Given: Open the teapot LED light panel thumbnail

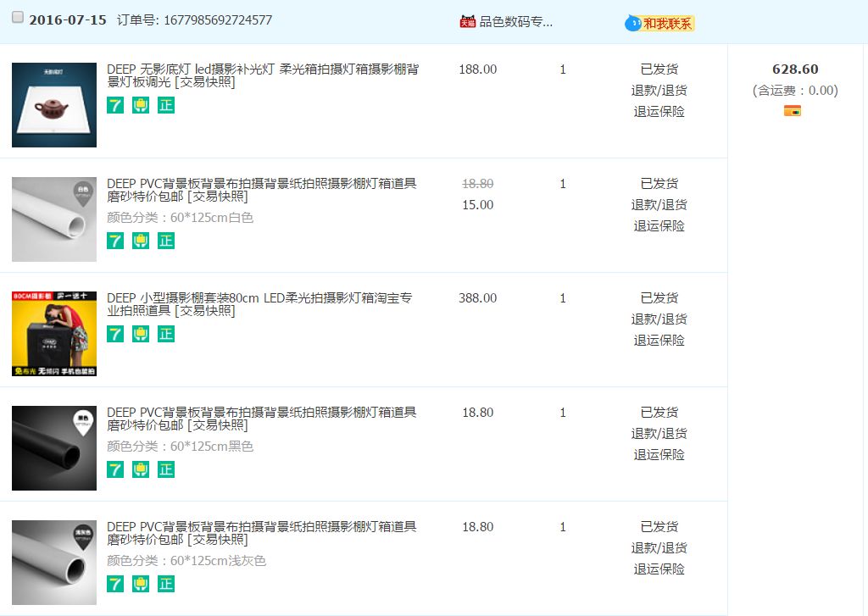Looking at the screenshot, I should (x=54, y=105).
